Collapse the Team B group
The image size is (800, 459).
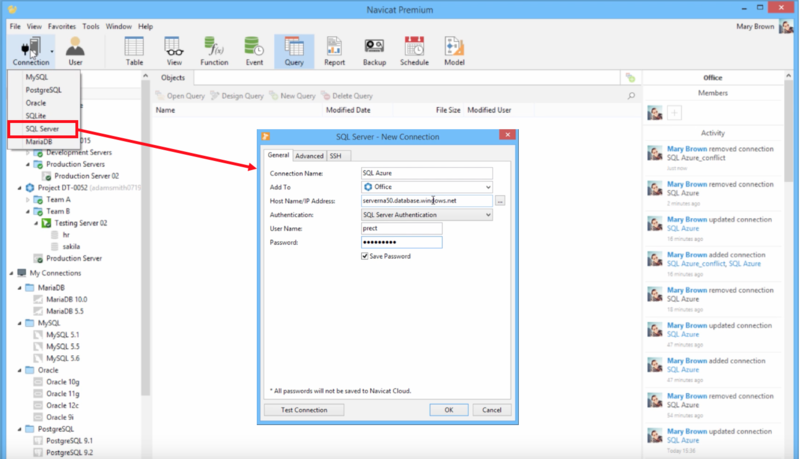pyautogui.click(x=28, y=211)
